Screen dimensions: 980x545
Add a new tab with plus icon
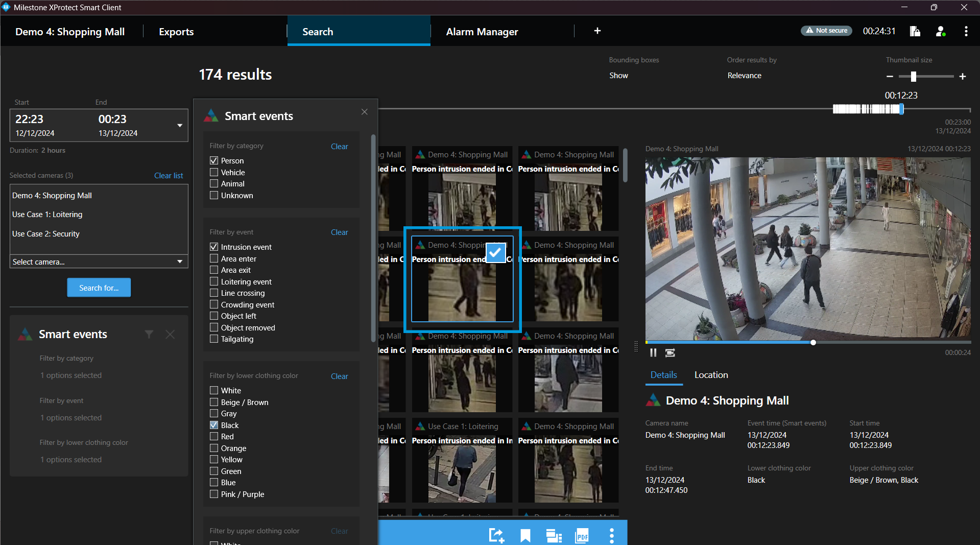tap(597, 31)
